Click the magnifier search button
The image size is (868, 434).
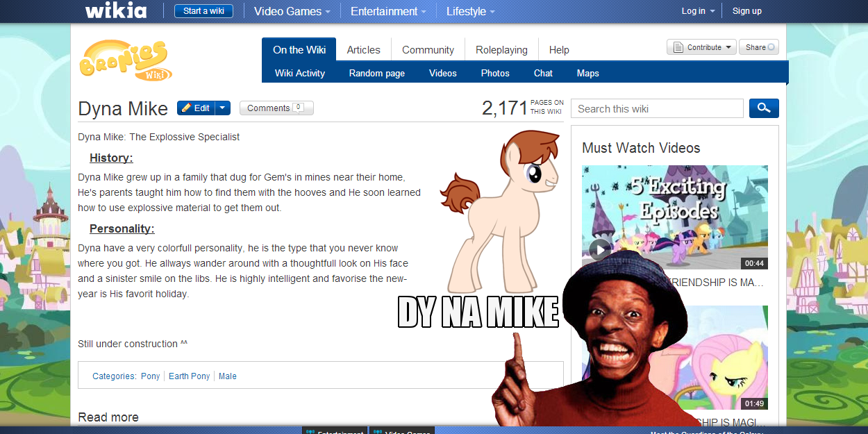(764, 108)
